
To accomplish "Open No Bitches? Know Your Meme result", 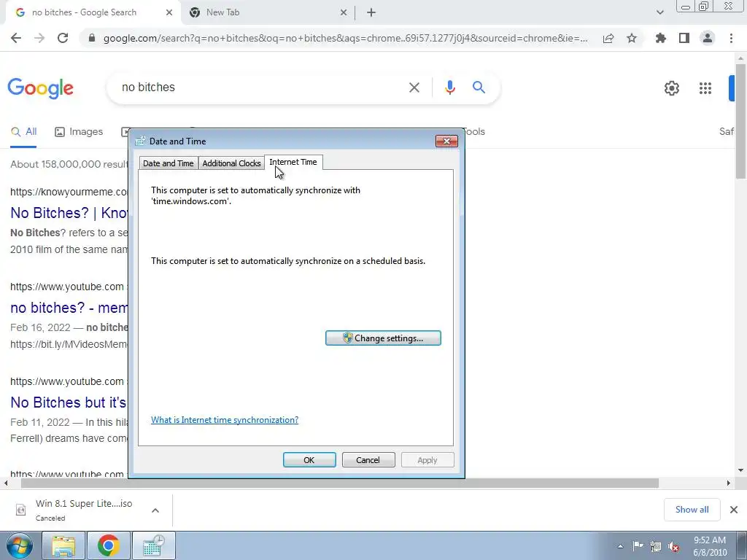I will (x=69, y=213).
